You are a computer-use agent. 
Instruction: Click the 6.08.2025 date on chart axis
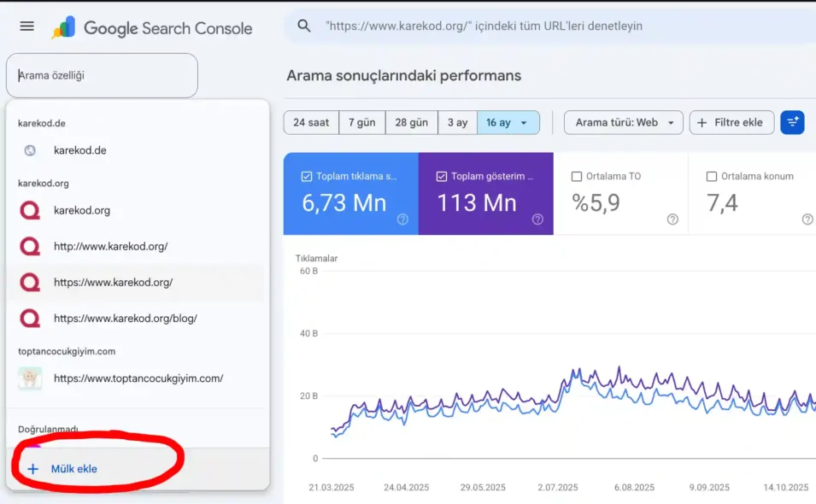[634, 488]
